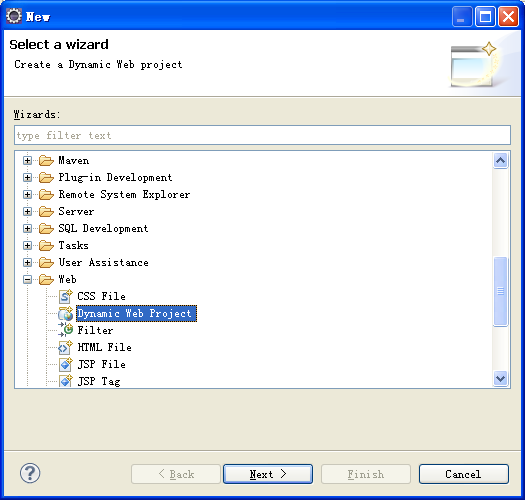Click the Dynamic Web Project globe icon
Screen dimensions: 525x500
[65, 313]
